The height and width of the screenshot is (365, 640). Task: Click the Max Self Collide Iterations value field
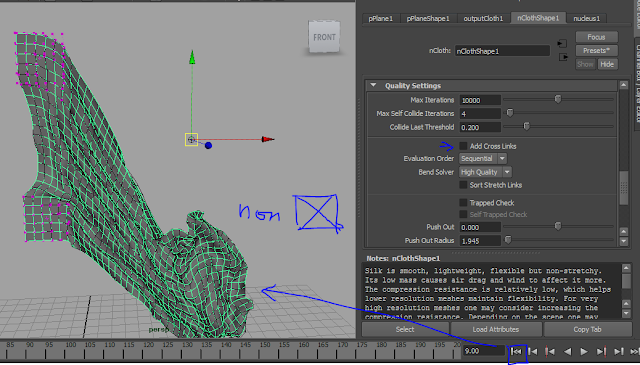point(480,114)
